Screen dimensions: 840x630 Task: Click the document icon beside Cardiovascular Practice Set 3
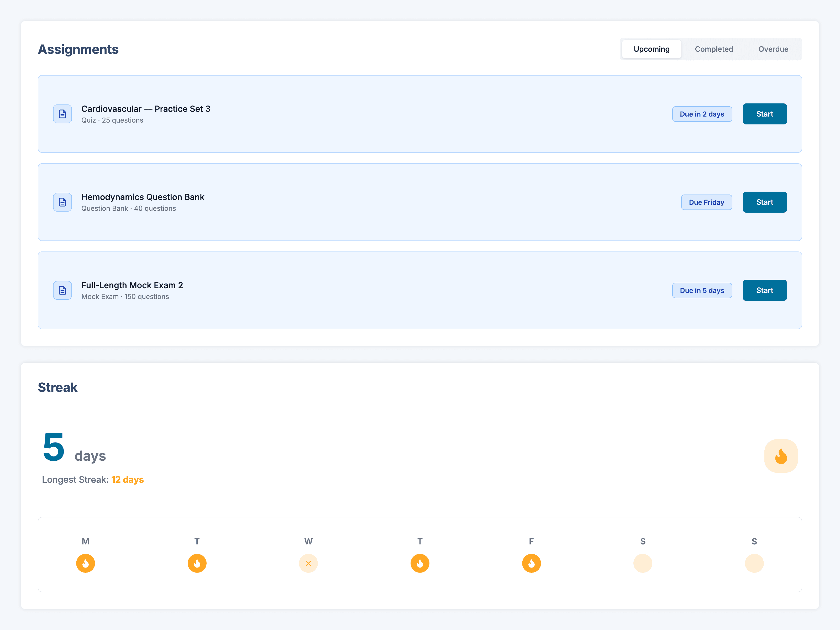click(62, 114)
